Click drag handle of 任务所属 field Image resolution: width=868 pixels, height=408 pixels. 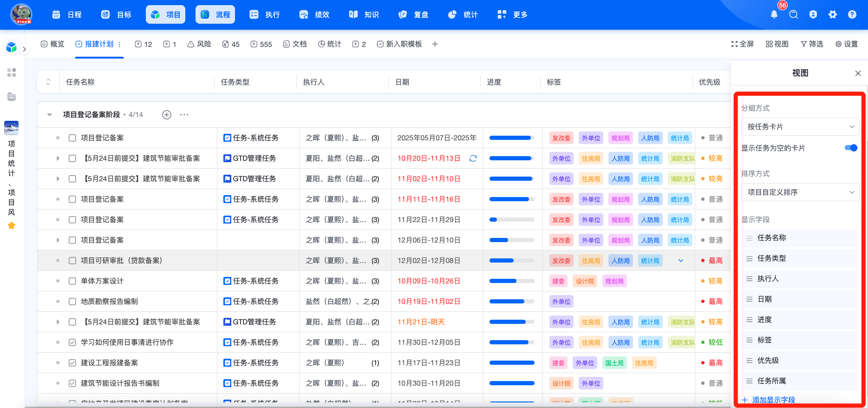click(x=749, y=381)
